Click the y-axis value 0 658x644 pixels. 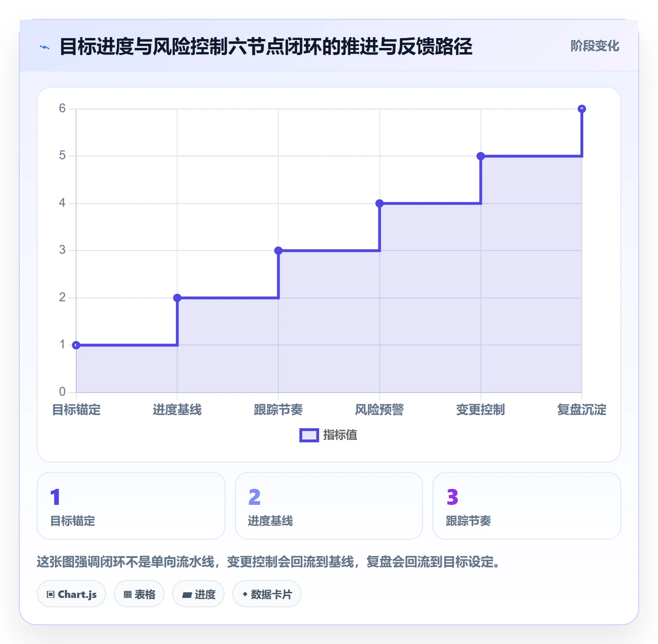(x=62, y=392)
